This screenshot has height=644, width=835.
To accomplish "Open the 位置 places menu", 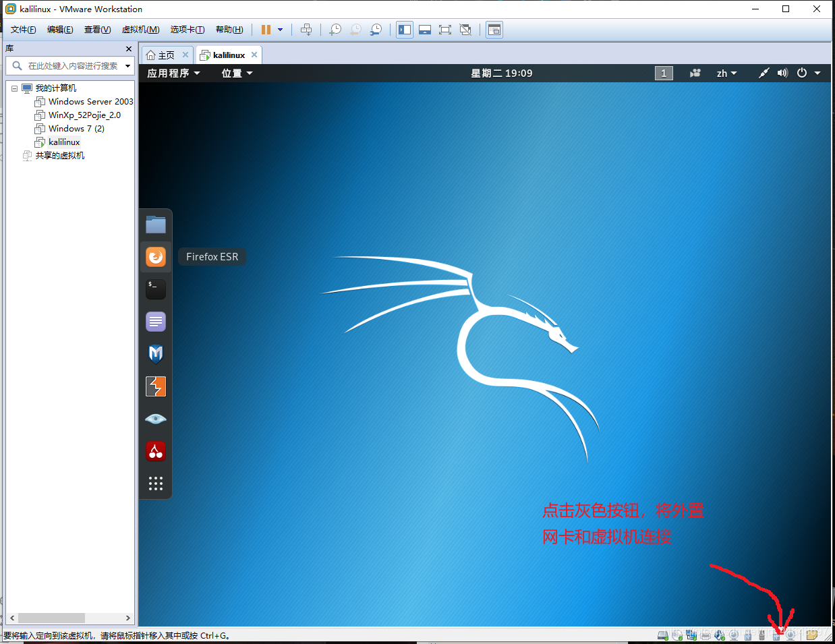I will tap(237, 73).
